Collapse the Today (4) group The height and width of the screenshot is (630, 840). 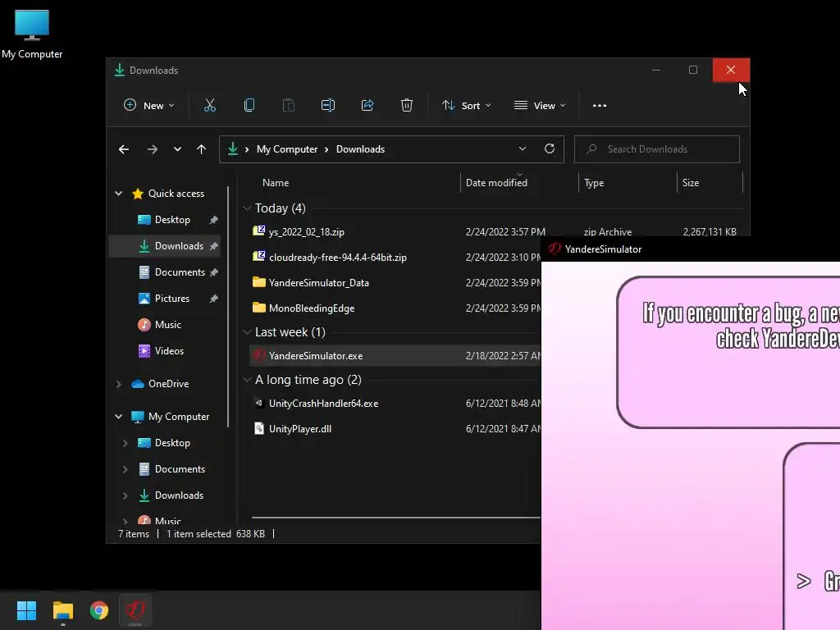point(247,208)
